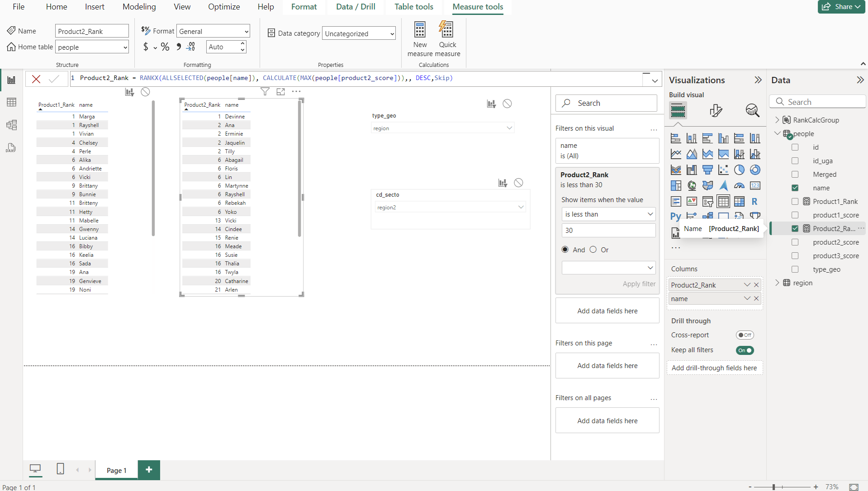Apply currency format with dollar icon
Screen dimensions: 868x491
click(146, 47)
